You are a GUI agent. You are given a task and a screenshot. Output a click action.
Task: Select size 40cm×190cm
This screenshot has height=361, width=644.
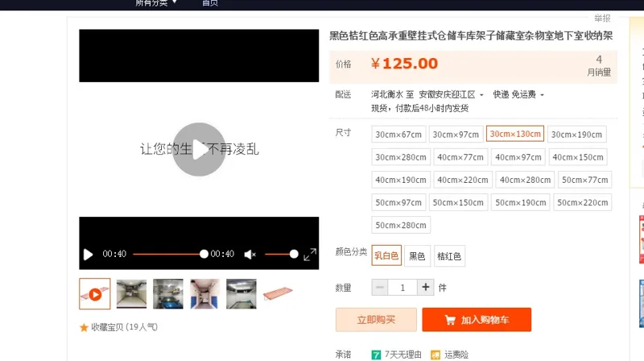point(401,180)
